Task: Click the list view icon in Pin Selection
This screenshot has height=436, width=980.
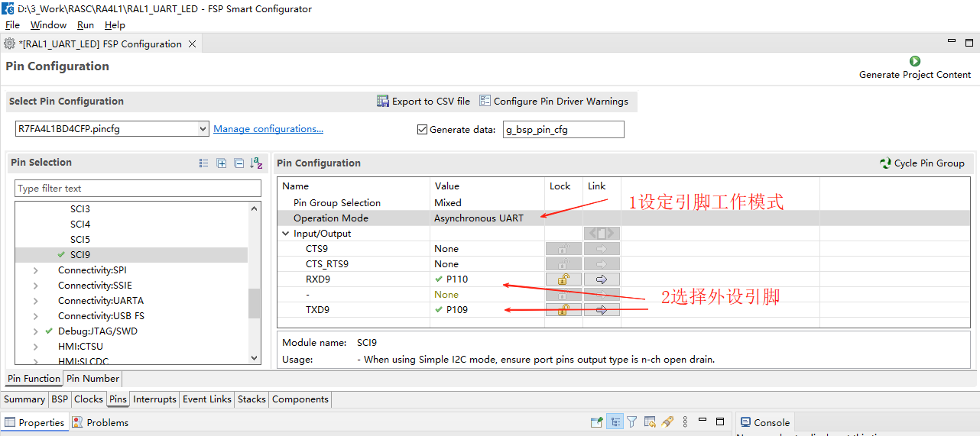Action: (x=203, y=163)
